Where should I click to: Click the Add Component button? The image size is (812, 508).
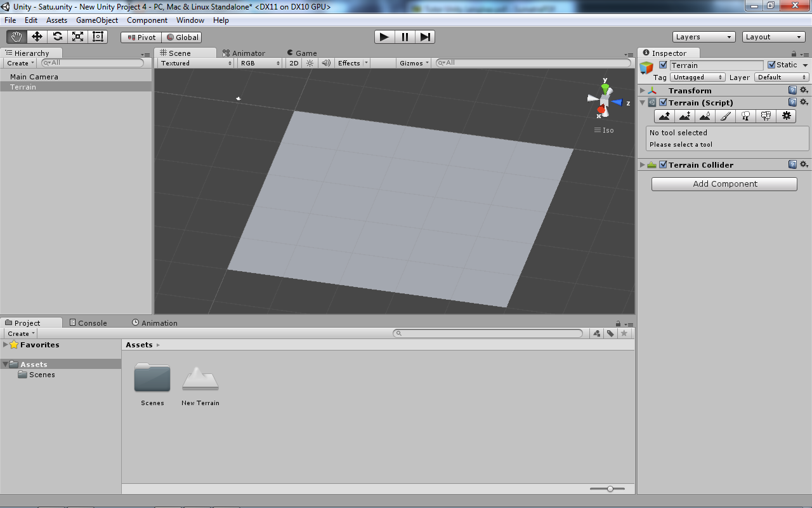pos(724,184)
